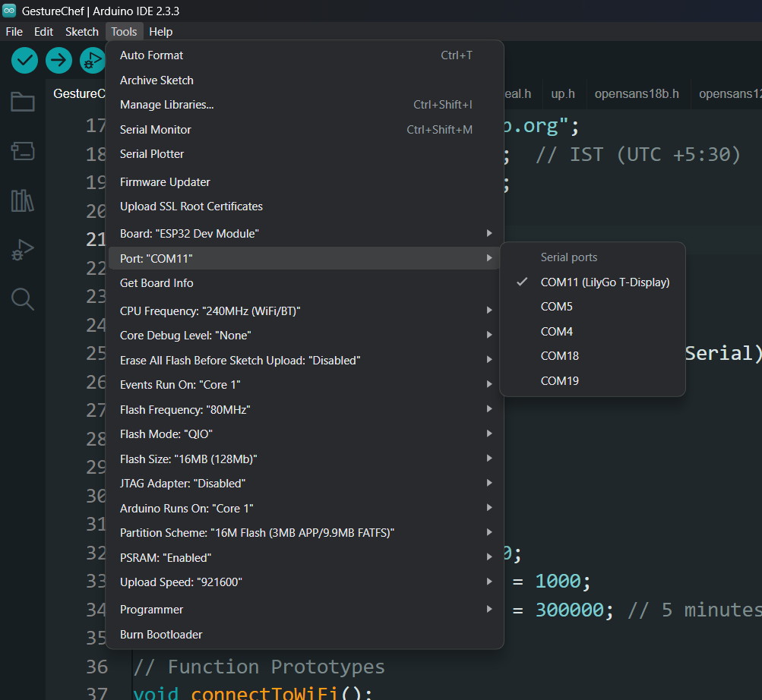Open Library Manager books icon

(23, 200)
